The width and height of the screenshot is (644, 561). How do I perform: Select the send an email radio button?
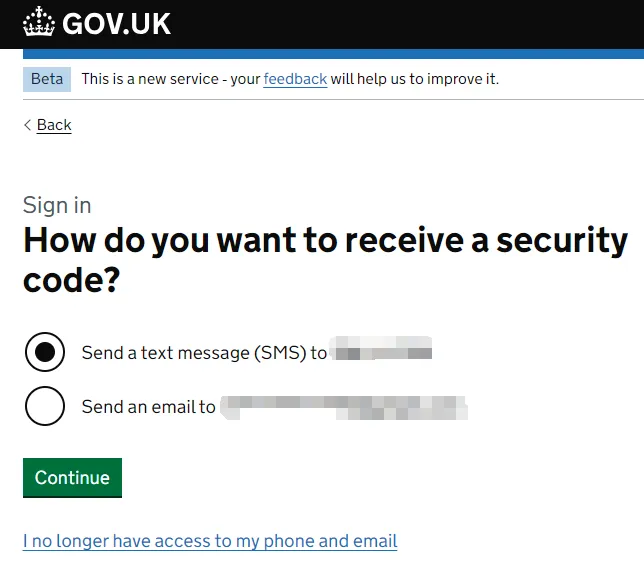45,406
